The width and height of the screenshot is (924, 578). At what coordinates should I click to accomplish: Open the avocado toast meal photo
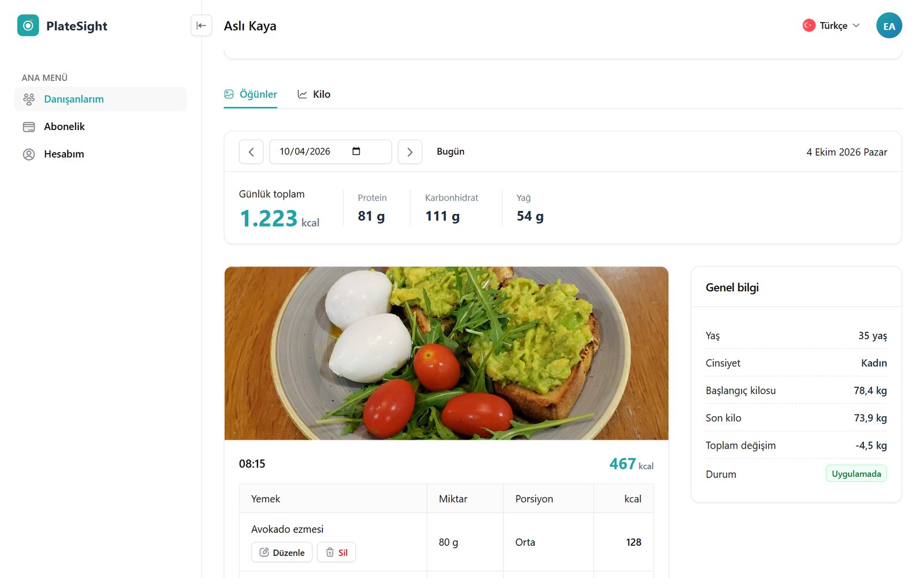tap(446, 353)
